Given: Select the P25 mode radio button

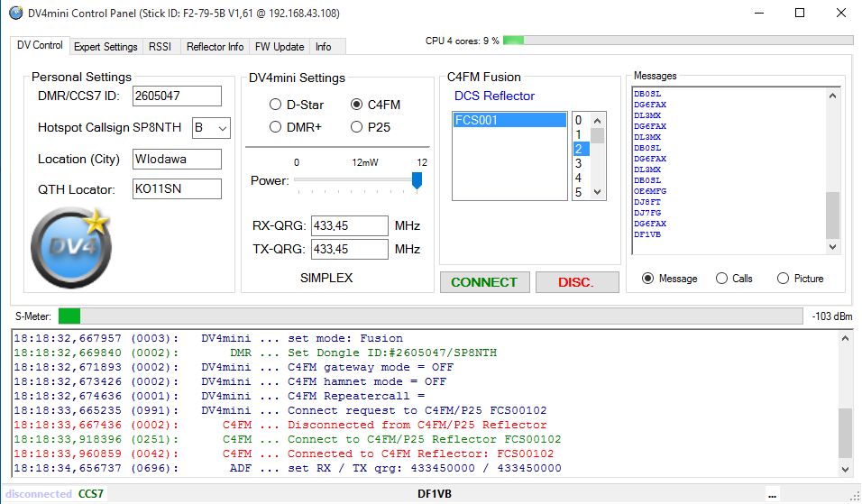Looking at the screenshot, I should [x=356, y=127].
